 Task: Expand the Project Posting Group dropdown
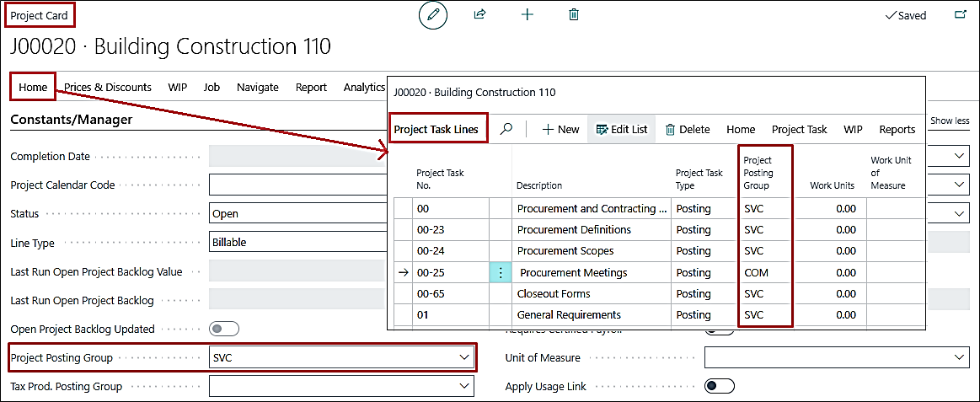[463, 357]
